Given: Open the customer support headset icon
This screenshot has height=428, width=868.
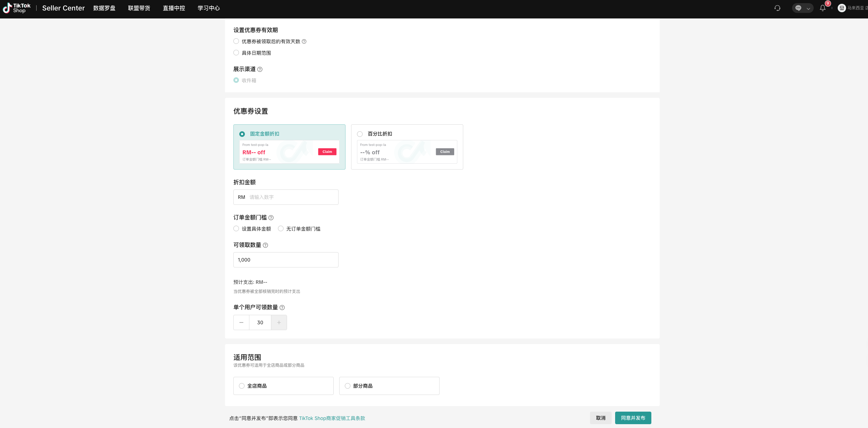Looking at the screenshot, I should coord(777,8).
